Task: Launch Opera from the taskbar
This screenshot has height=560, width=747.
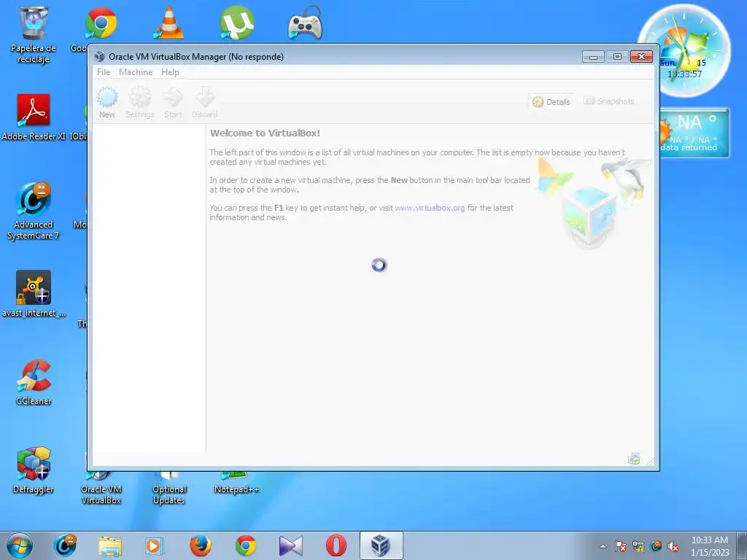Action: click(x=336, y=545)
